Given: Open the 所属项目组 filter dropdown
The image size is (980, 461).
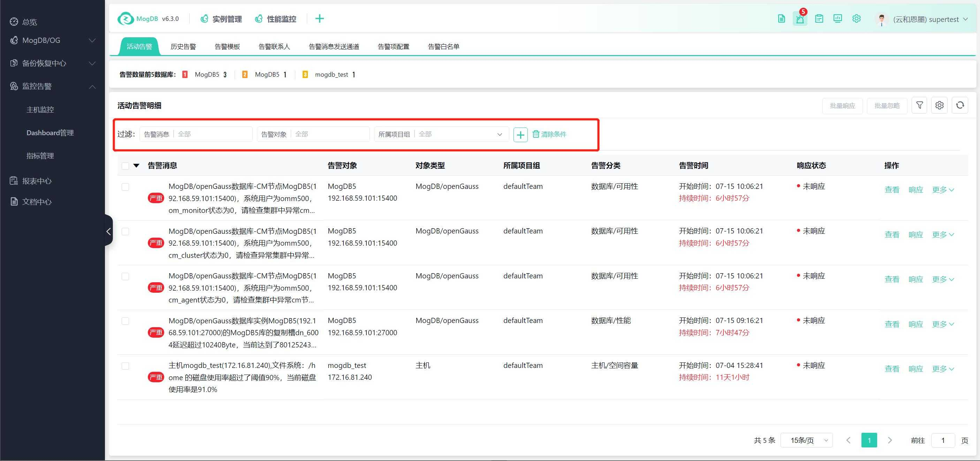Looking at the screenshot, I should 441,134.
